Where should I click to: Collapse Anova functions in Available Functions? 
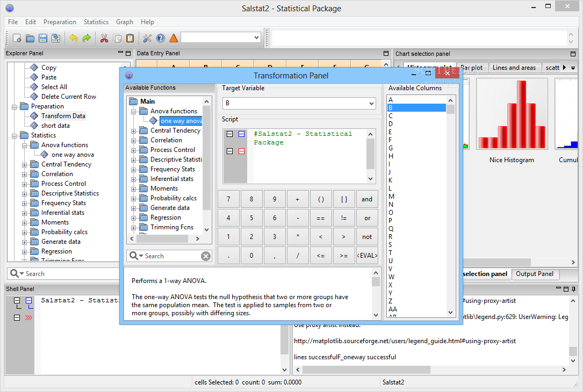(133, 112)
